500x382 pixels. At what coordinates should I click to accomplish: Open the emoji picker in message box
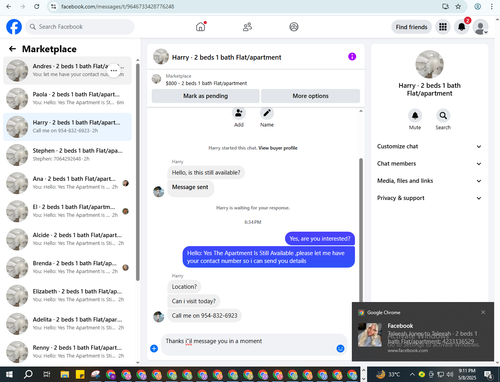point(340,348)
